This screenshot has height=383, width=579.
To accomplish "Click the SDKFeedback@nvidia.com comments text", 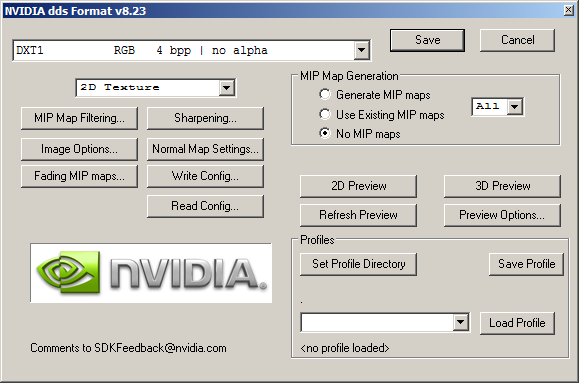I will coord(128,348).
